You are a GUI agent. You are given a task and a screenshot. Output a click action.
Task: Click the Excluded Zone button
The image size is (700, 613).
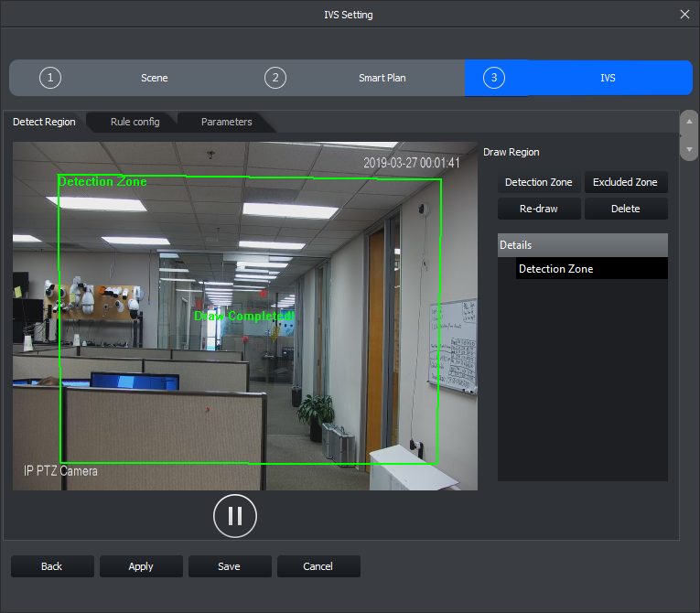[x=625, y=182]
